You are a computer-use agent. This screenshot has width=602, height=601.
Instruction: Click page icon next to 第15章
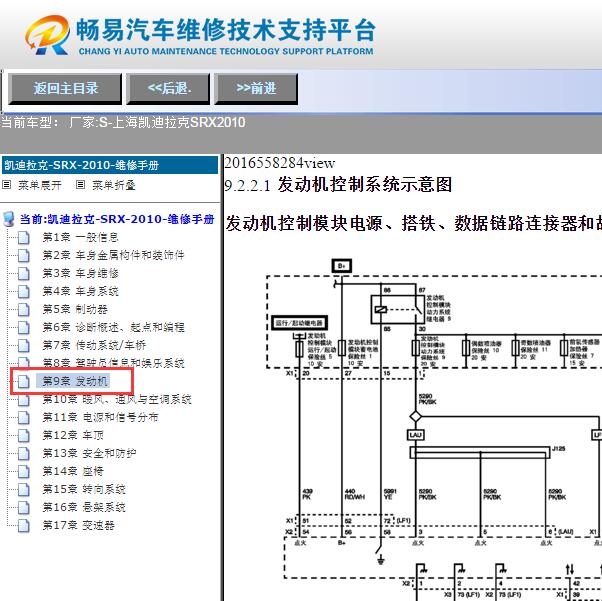pyautogui.click(x=24, y=490)
